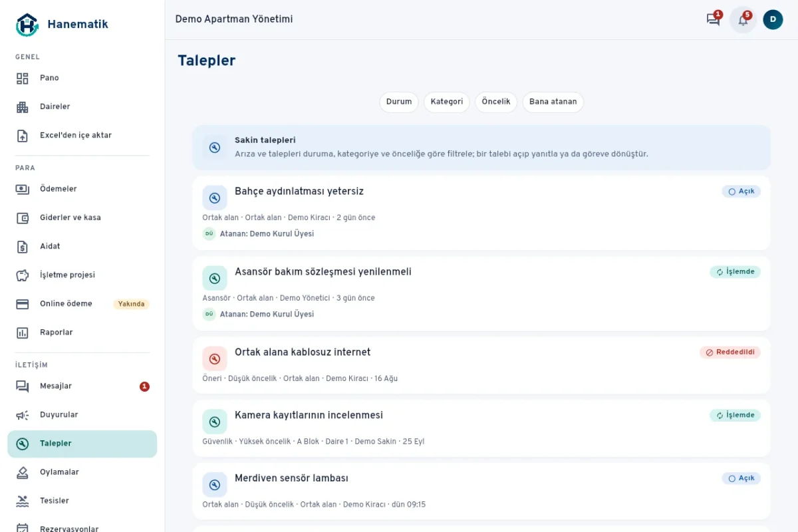
Task: Click the Tesisler pool icon
Action: pos(23,501)
